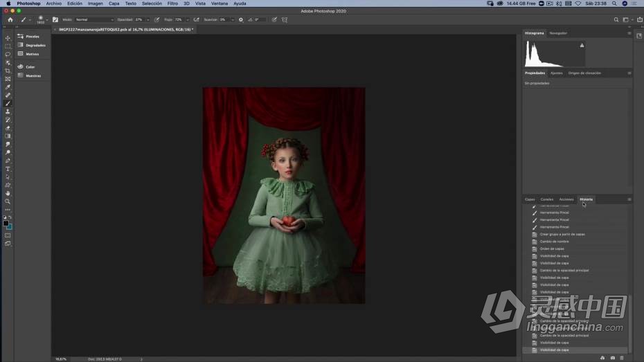The image size is (644, 362).
Task: Select the Eyedropper tool
Action: 8,87
